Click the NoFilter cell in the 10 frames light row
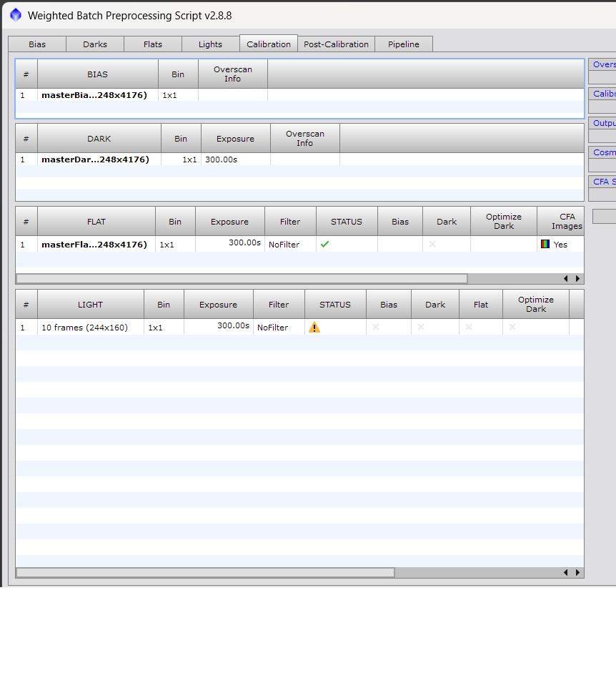 (x=279, y=328)
